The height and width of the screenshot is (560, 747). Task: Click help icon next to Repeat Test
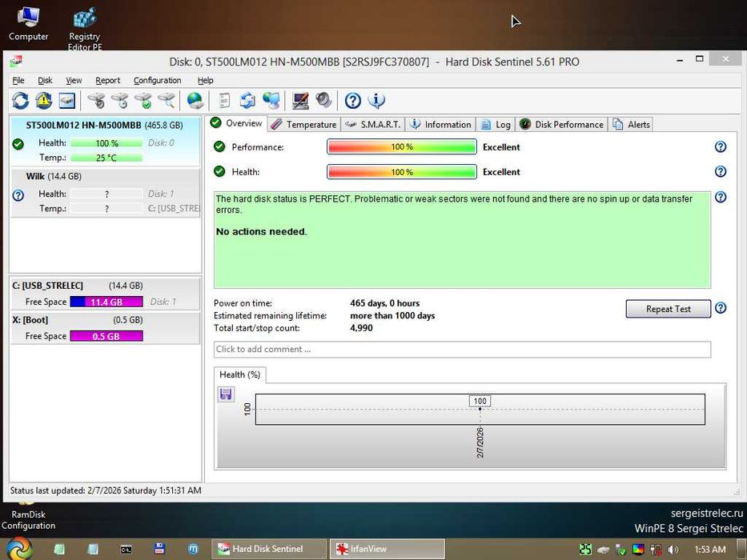tap(721, 308)
